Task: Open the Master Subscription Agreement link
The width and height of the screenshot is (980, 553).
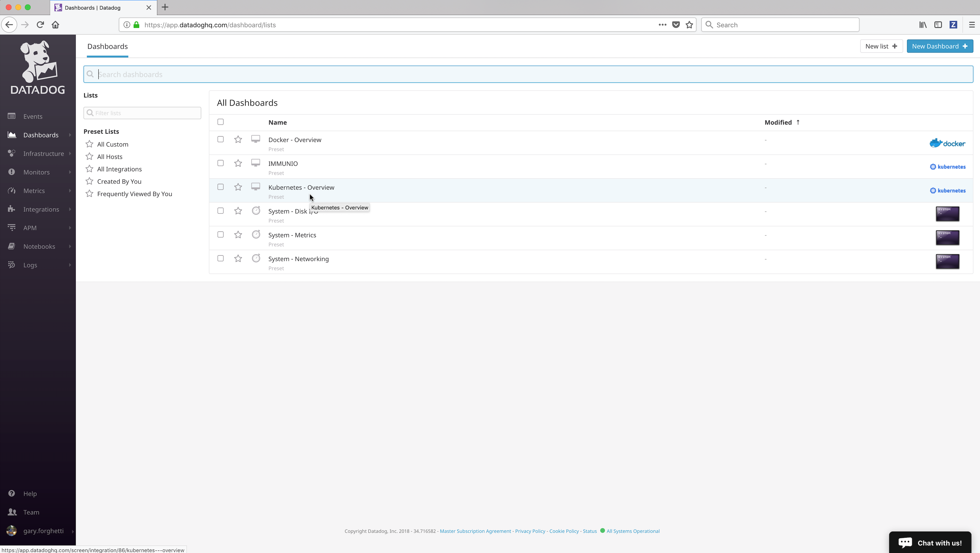Action: click(475, 531)
